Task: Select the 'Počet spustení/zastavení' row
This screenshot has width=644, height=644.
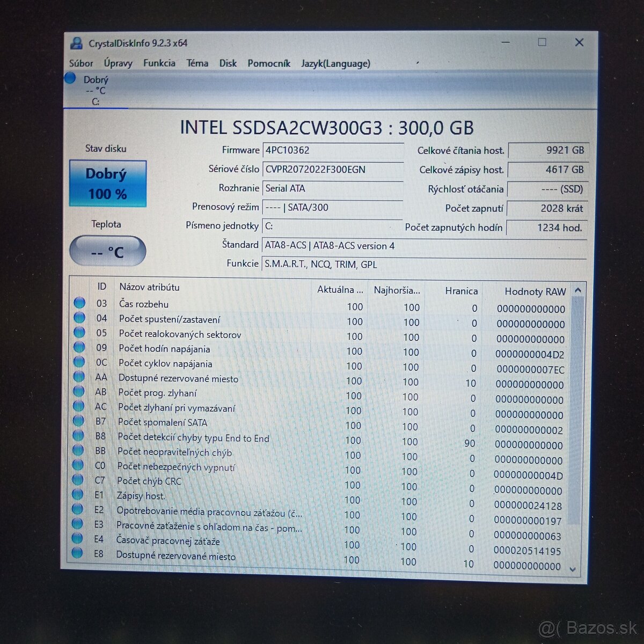Action: click(321, 320)
